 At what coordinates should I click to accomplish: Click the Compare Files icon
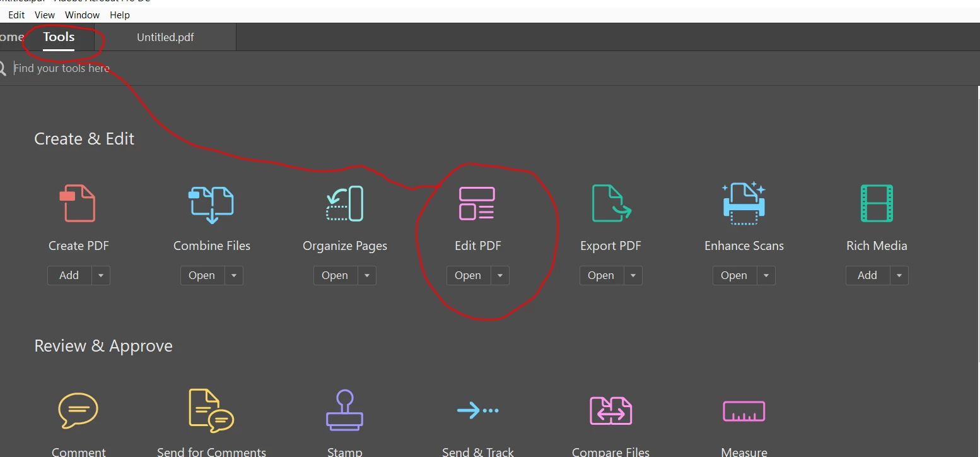coord(610,411)
